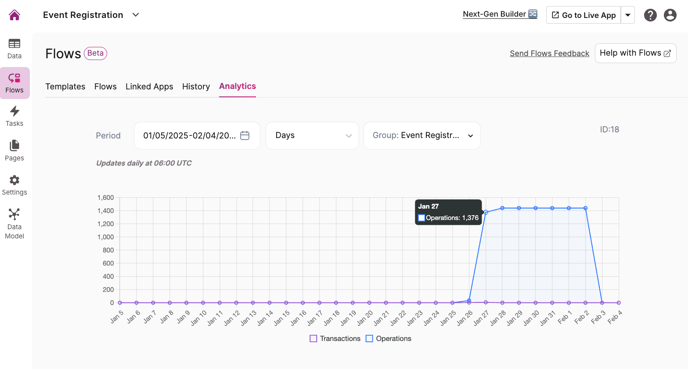Open the user account avatar icon
Image resolution: width=688 pixels, height=369 pixels.
coord(670,15)
